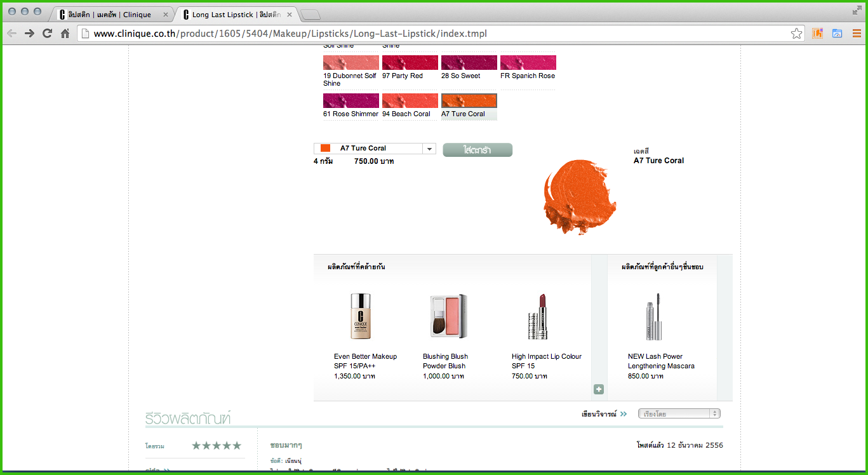Open the browser home page icon
The height and width of the screenshot is (475, 868).
tap(65, 34)
